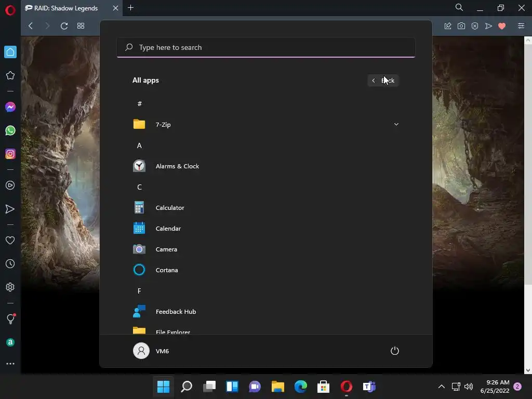Image resolution: width=532 pixels, height=399 pixels.
Task: Open Player icon in Opera sidebar
Action: tap(10, 185)
